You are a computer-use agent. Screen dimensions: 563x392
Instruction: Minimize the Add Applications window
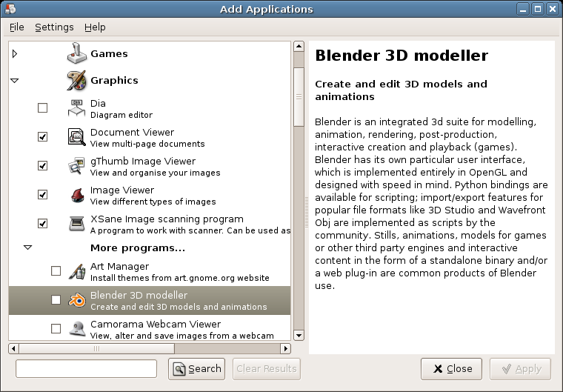pos(523,10)
